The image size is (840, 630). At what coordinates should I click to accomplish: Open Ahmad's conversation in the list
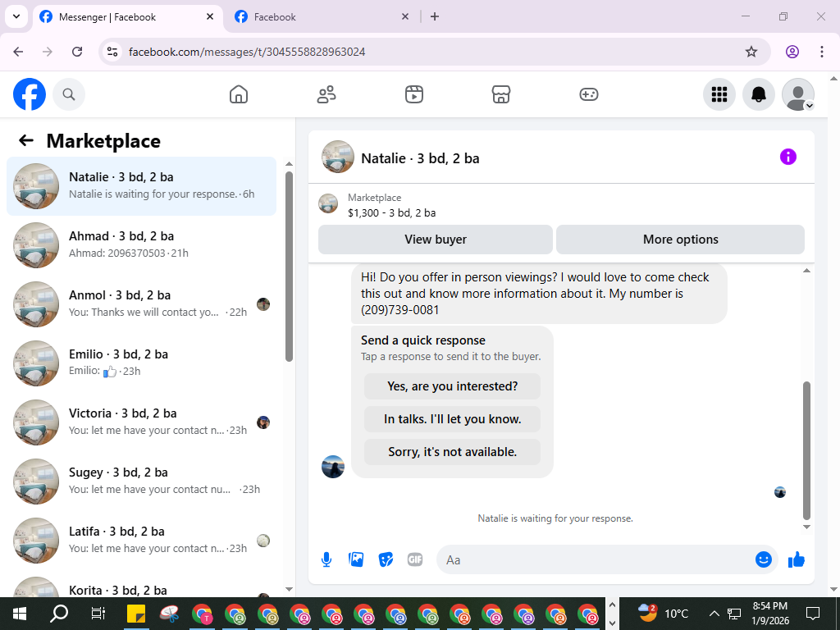(141, 244)
